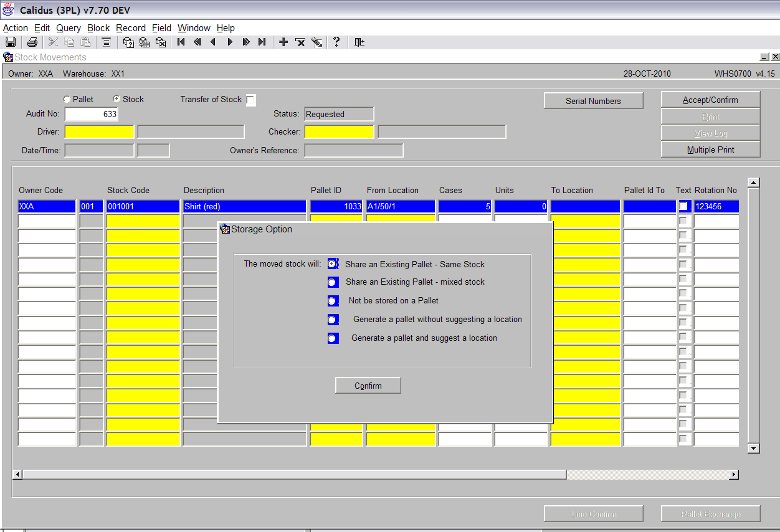Click the yellow Checker input field
The image size is (780, 532).
click(340, 131)
